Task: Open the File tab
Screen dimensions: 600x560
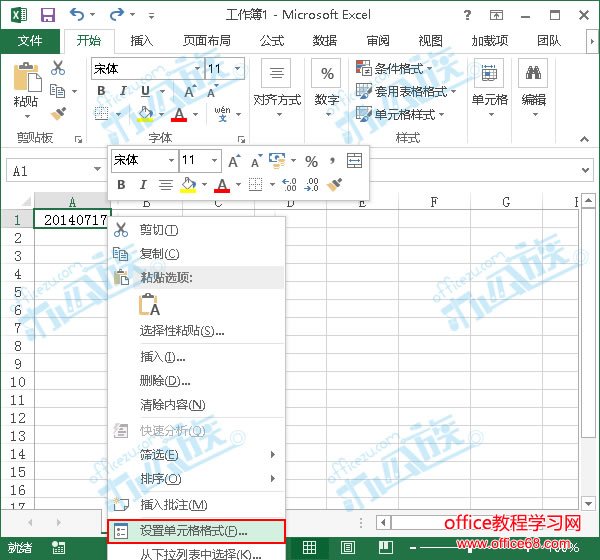Action: 30,41
